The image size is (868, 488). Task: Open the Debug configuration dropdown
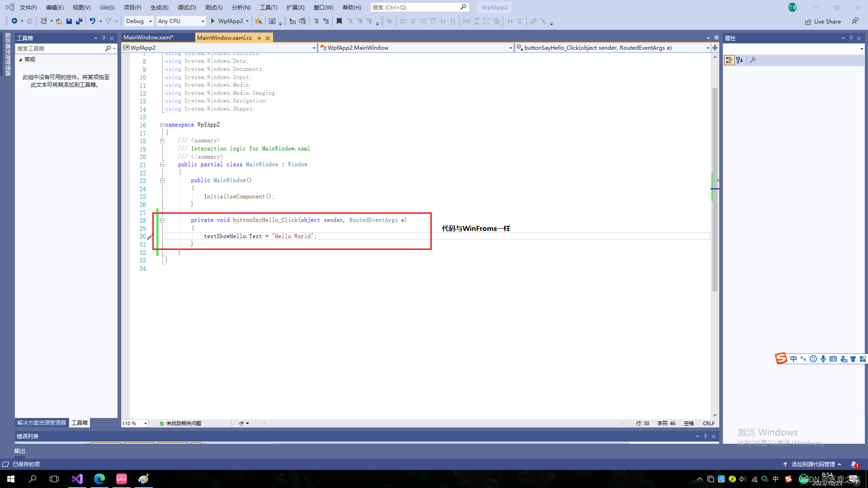coord(139,21)
